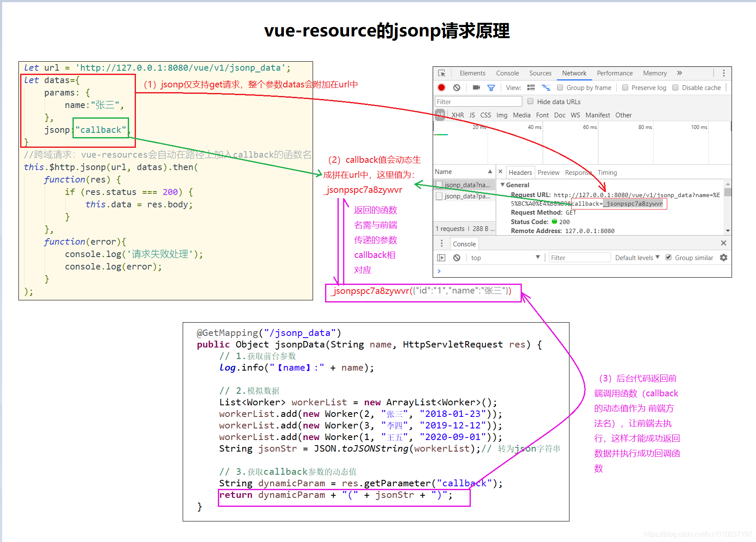This screenshot has height=542, width=756.
Task: Filter requests by Img
Action: point(502,115)
